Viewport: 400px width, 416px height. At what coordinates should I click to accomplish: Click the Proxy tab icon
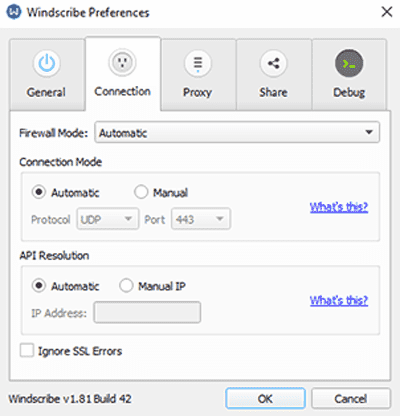click(198, 63)
